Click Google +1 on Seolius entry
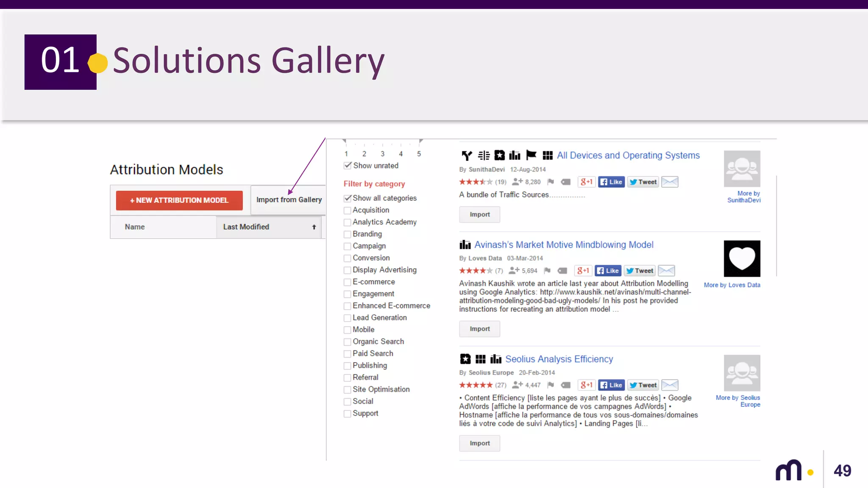The image size is (868, 488). click(x=587, y=385)
